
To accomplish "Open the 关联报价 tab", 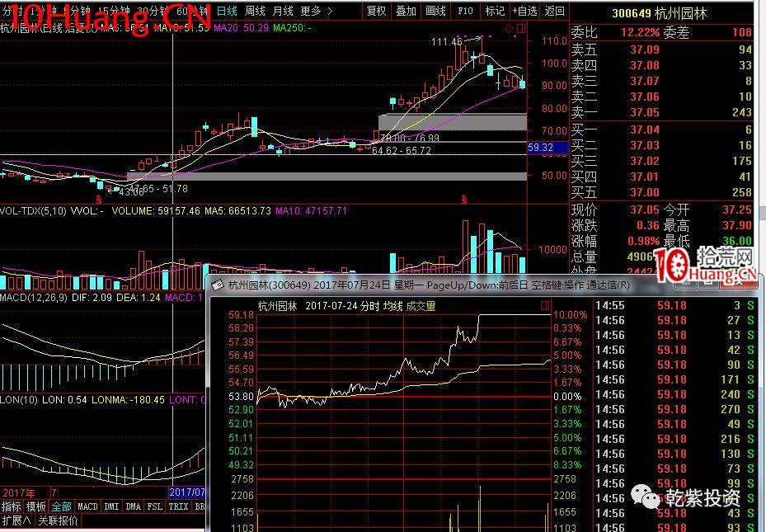I will click(x=58, y=520).
